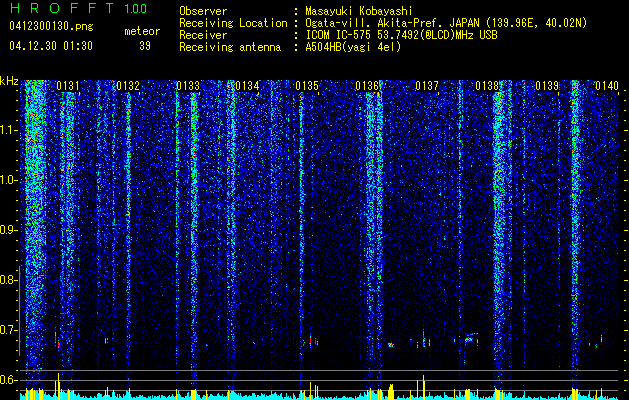
Task: Click the Ogata-vill. Akita-Pref. JAPAN location text
Action: pyautogui.click(x=446, y=23)
